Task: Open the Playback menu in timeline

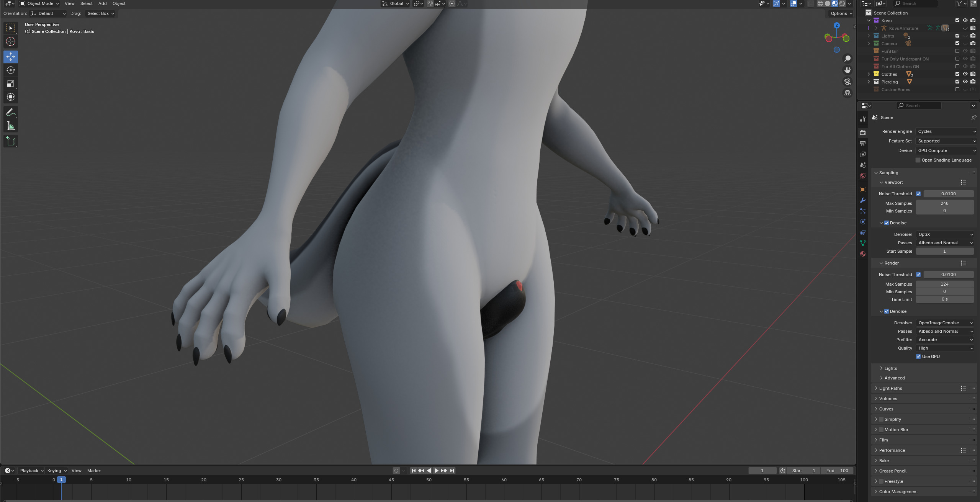Action: [x=31, y=471]
